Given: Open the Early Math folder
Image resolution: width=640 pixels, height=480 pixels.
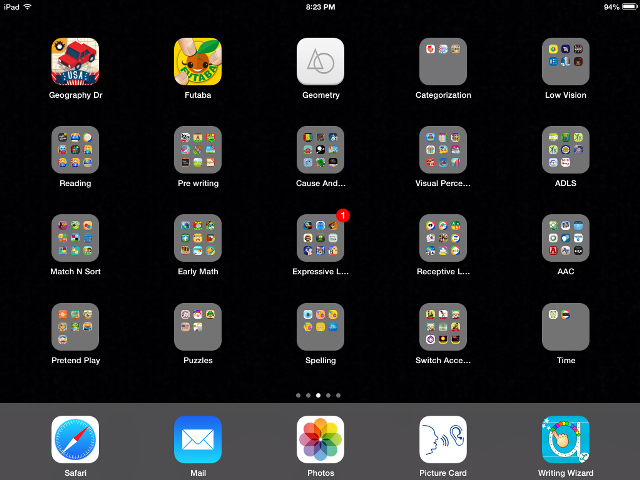Looking at the screenshot, I should (x=198, y=238).
